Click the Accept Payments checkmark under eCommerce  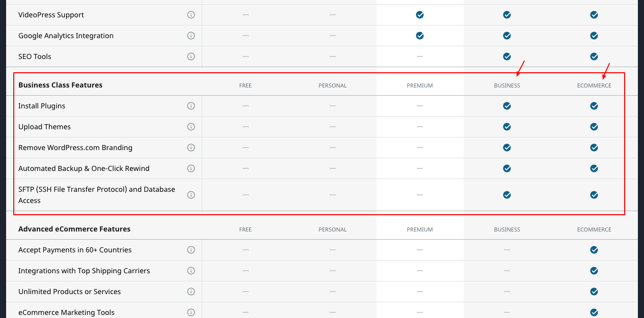594,250
